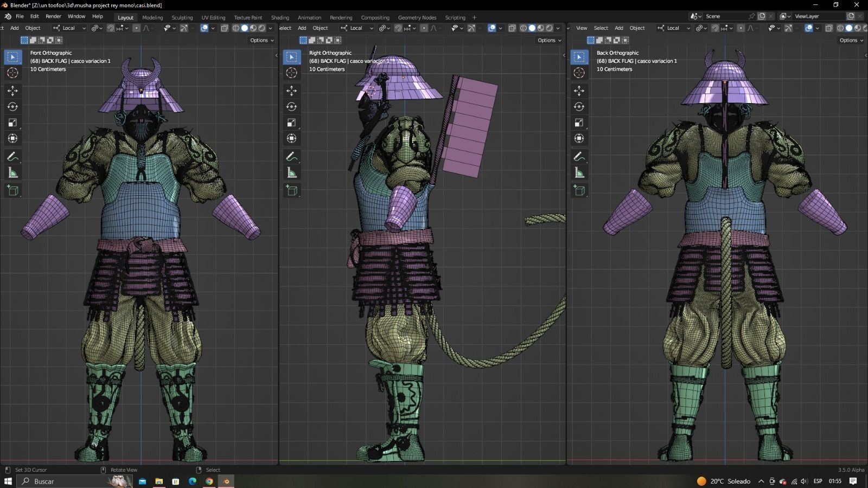This screenshot has height=488, width=868.
Task: Select the Annotate tool in the left toolbar
Action: [12, 157]
